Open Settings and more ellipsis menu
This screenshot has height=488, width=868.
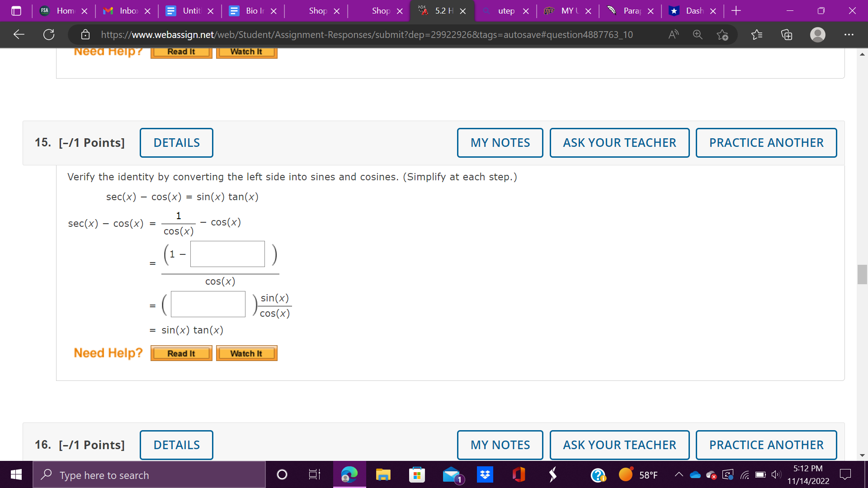[849, 34]
